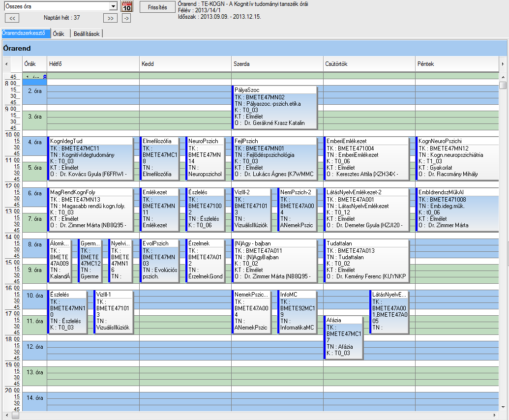Screen dimensions: 509x420
Task: Select the FejlPszich class block
Action: pos(274,158)
